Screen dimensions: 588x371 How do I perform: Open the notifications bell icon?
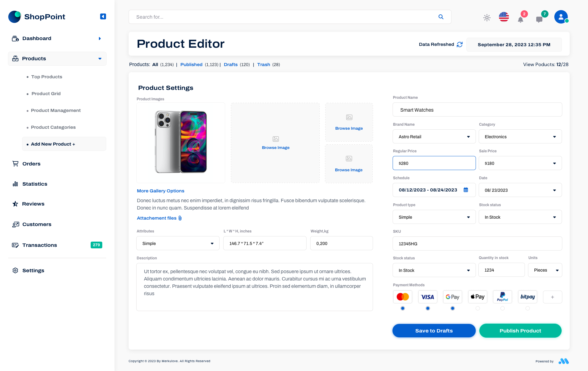(521, 19)
